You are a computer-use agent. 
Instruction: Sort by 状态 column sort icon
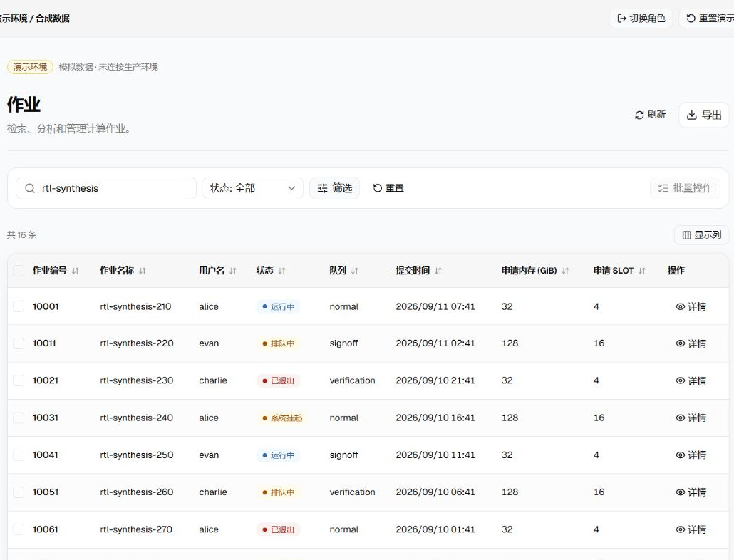click(281, 271)
